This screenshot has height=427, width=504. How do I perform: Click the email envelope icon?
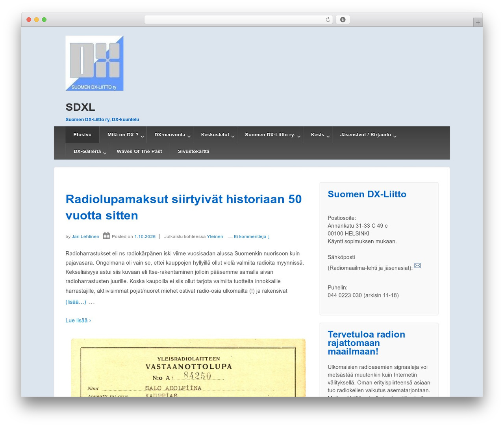(417, 265)
